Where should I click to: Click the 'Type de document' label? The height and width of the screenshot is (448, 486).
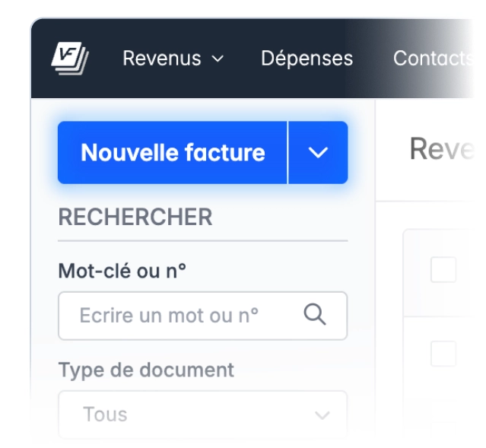[146, 370]
